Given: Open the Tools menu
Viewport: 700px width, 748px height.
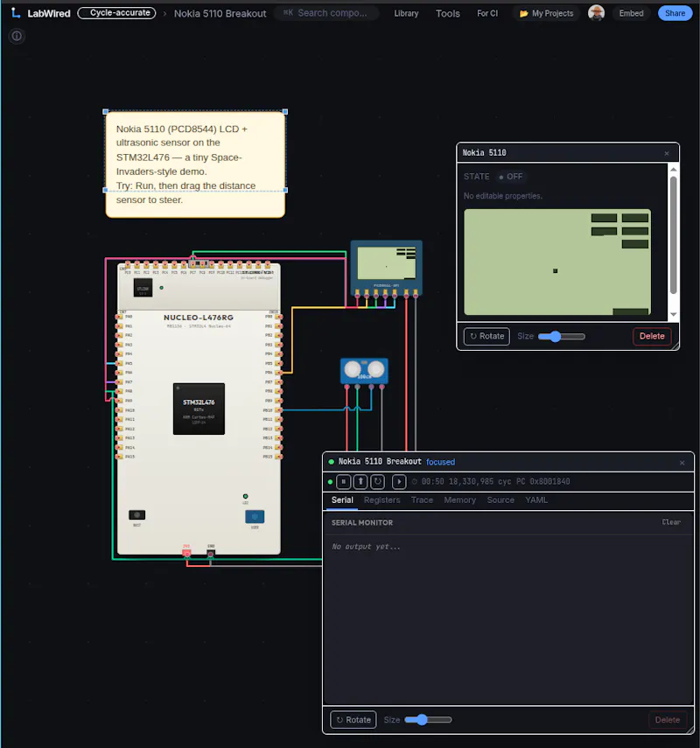Looking at the screenshot, I should pos(448,13).
